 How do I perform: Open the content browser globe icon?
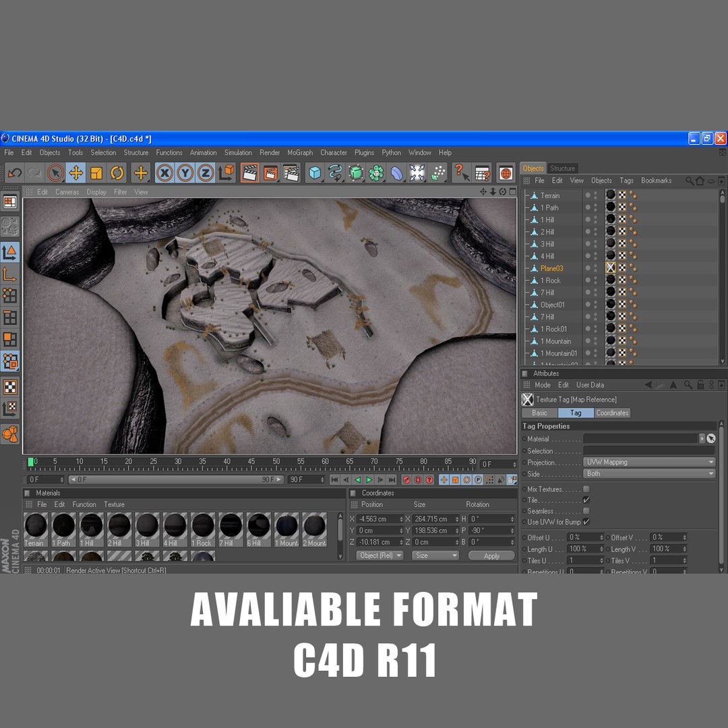[506, 173]
